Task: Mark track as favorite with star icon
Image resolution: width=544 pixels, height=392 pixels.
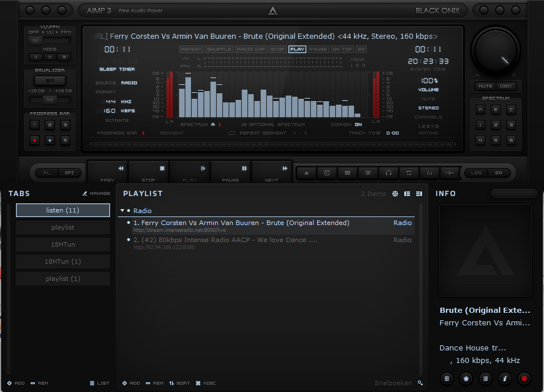Action: (466, 378)
